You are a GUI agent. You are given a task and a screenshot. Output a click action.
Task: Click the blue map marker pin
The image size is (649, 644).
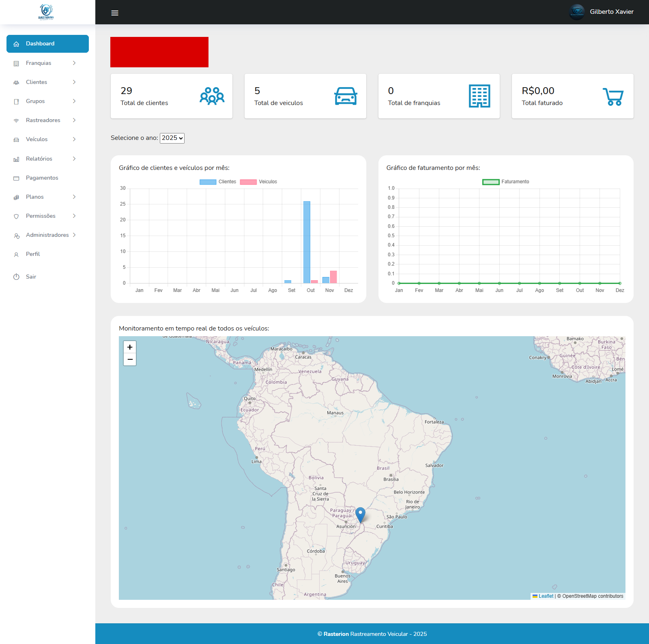click(x=360, y=515)
